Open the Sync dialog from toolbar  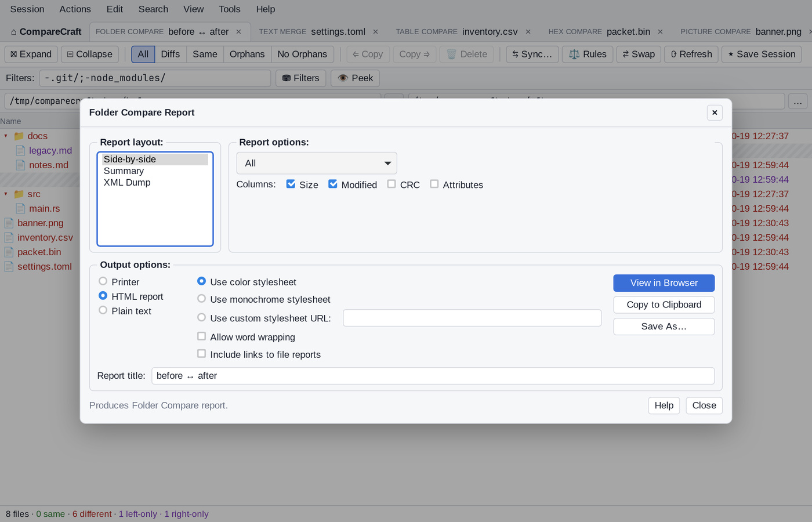532,54
